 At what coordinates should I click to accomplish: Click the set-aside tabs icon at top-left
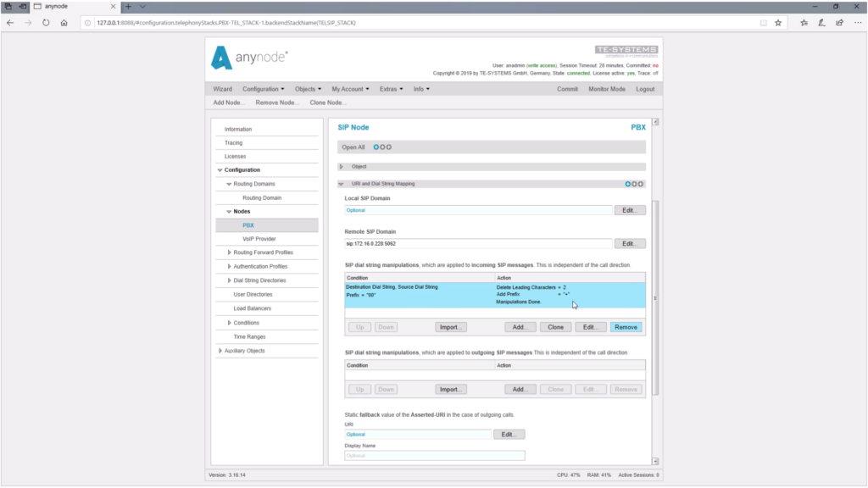(x=8, y=7)
